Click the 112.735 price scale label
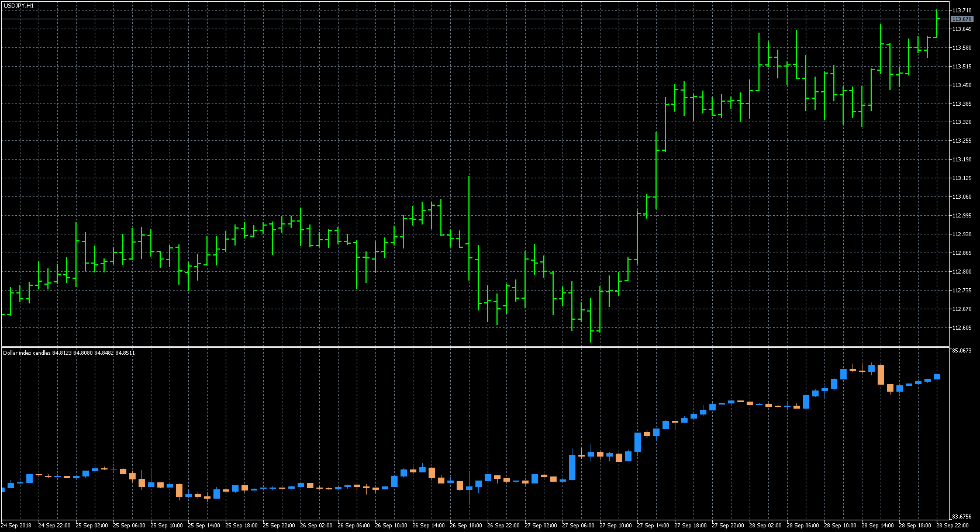This screenshot has width=980, height=532. pyautogui.click(x=962, y=291)
